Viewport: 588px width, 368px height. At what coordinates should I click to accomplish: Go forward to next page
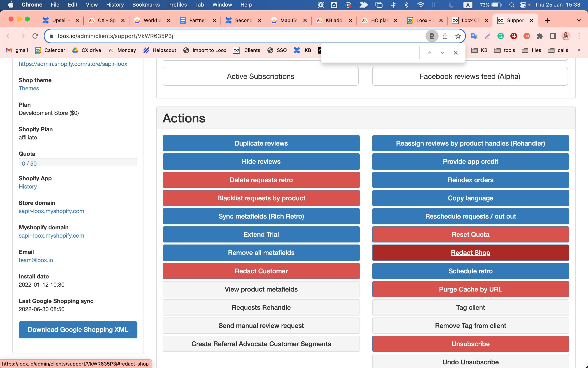(22, 36)
